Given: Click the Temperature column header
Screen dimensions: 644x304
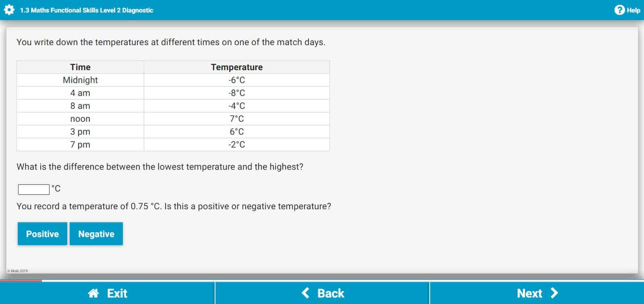Looking at the screenshot, I should pyautogui.click(x=237, y=67).
